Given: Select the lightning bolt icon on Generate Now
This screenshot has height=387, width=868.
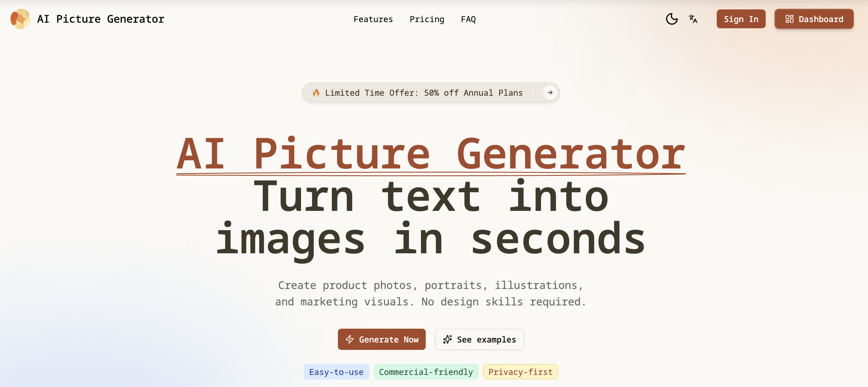Looking at the screenshot, I should [349, 340].
